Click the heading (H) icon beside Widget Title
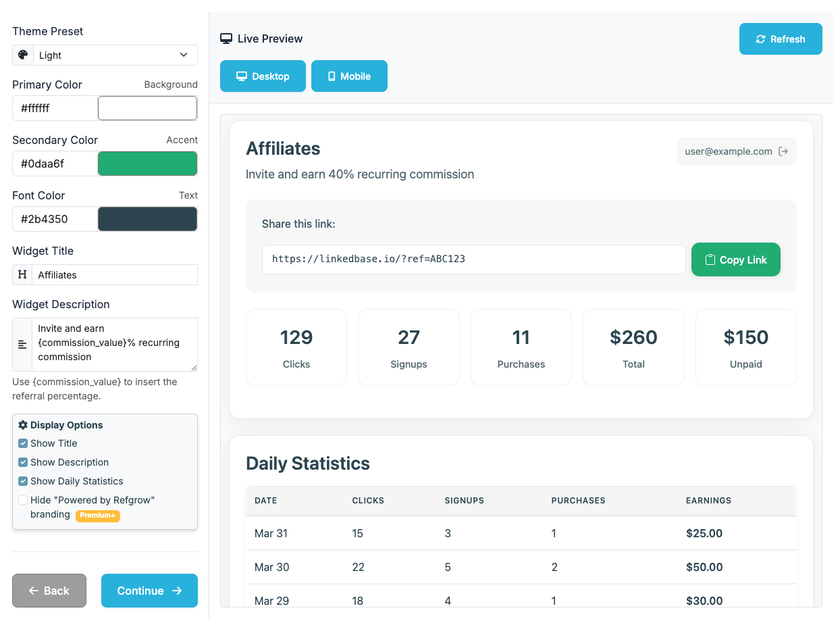 22,274
